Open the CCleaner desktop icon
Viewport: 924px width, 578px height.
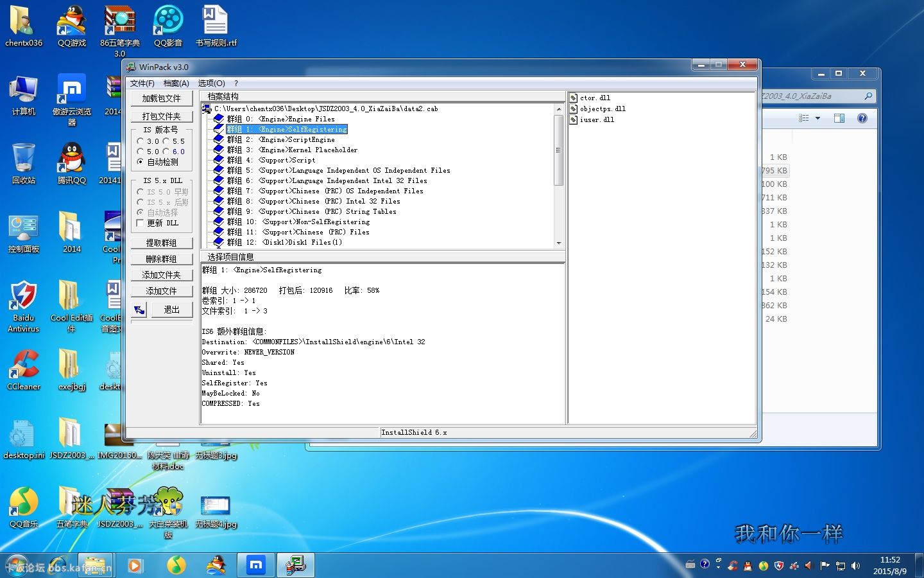click(24, 370)
